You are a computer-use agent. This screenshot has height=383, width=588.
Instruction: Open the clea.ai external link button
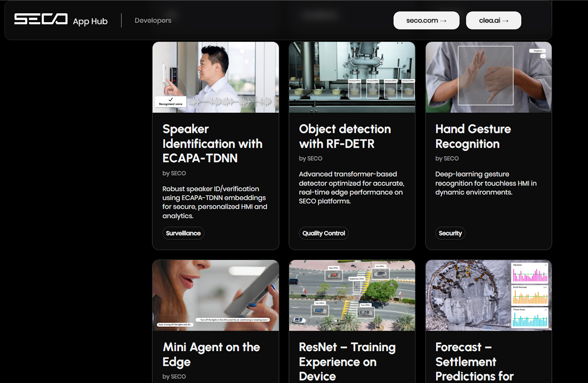tap(493, 21)
